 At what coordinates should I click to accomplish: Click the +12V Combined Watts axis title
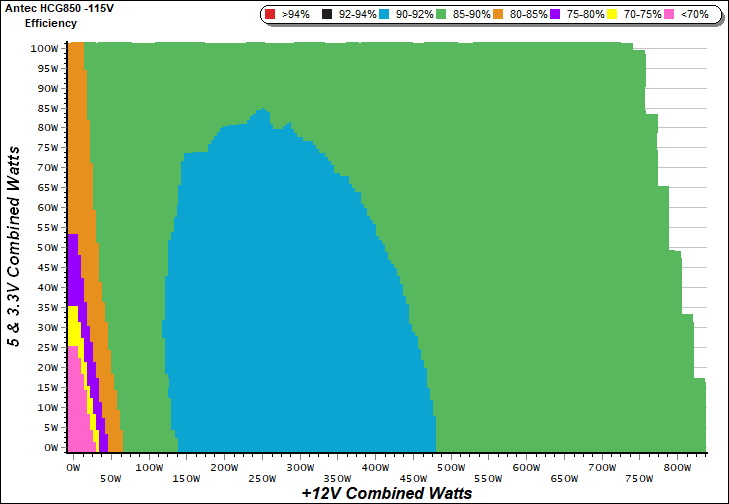pyautogui.click(x=386, y=493)
